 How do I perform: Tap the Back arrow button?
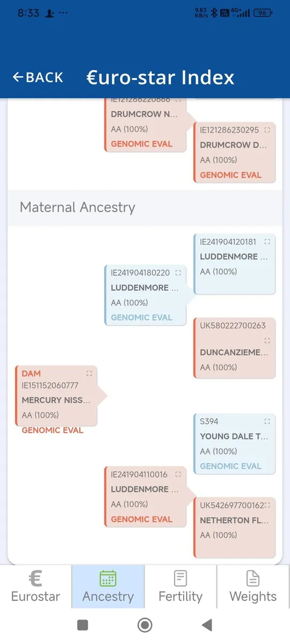[38, 77]
